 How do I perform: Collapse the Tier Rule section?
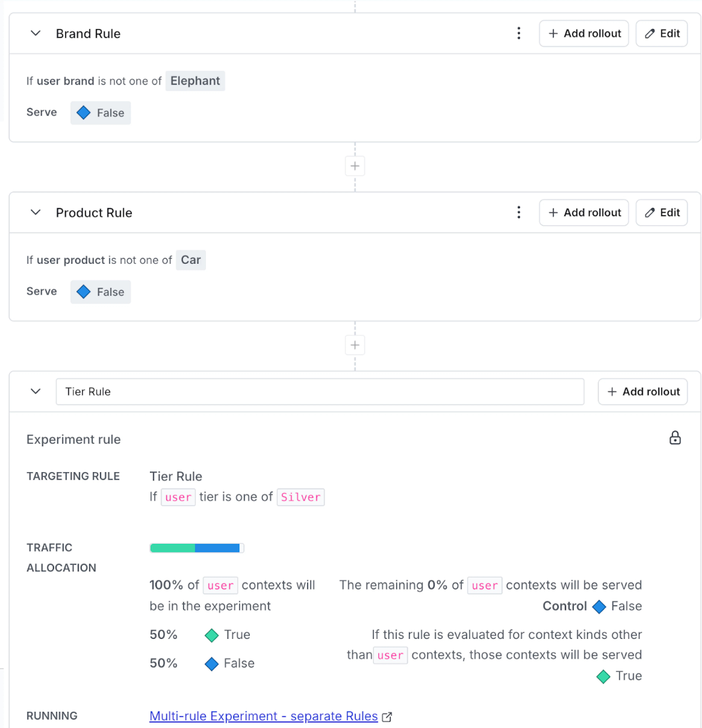[x=36, y=391]
